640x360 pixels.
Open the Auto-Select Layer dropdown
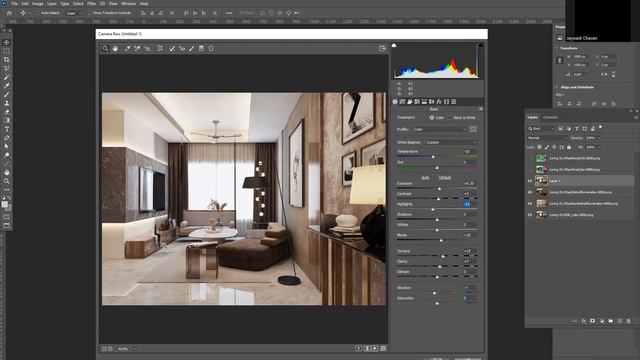tap(73, 13)
